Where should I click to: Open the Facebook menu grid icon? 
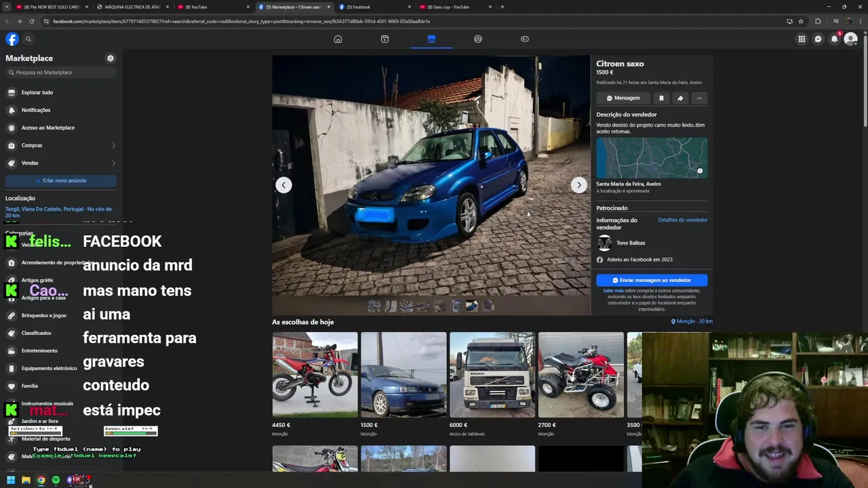point(802,39)
